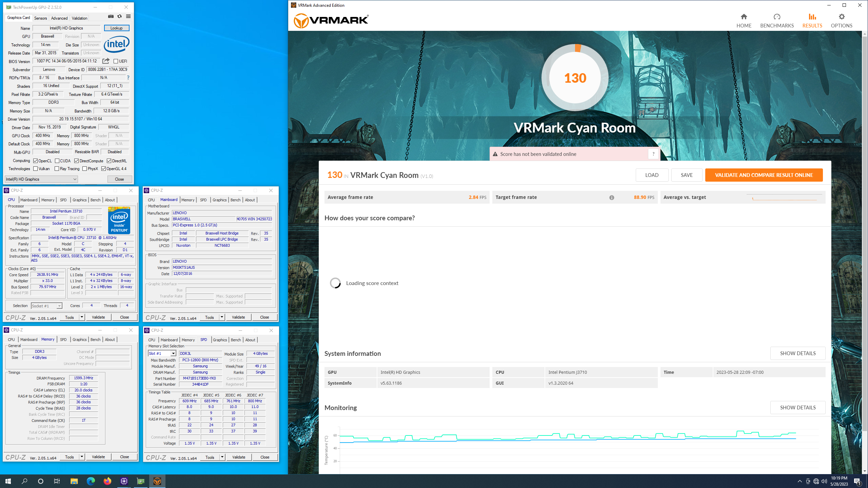Open the Socket #1 selection dropdown
This screenshot has height=488, width=868.
[46, 306]
